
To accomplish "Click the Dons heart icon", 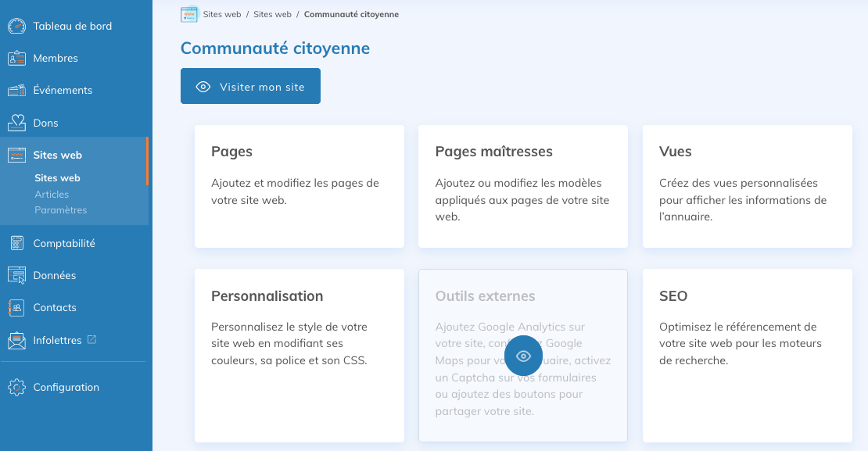I will click(16, 122).
